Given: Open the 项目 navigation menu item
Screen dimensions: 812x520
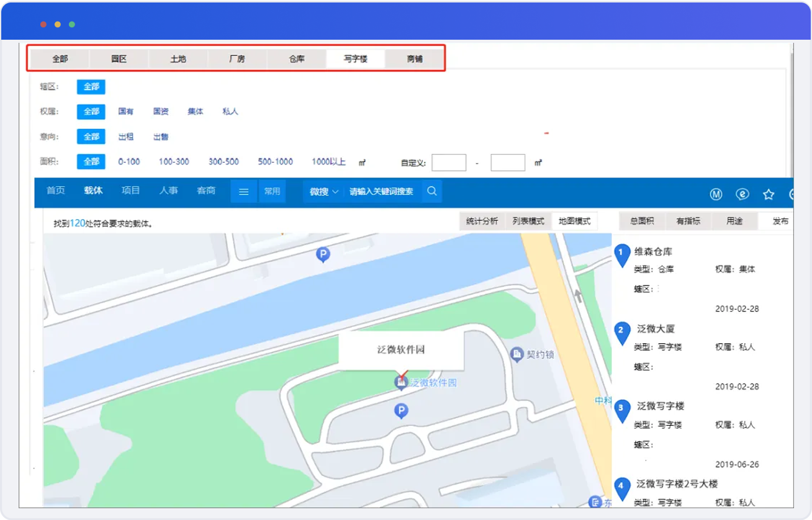Looking at the screenshot, I should coord(130,191).
